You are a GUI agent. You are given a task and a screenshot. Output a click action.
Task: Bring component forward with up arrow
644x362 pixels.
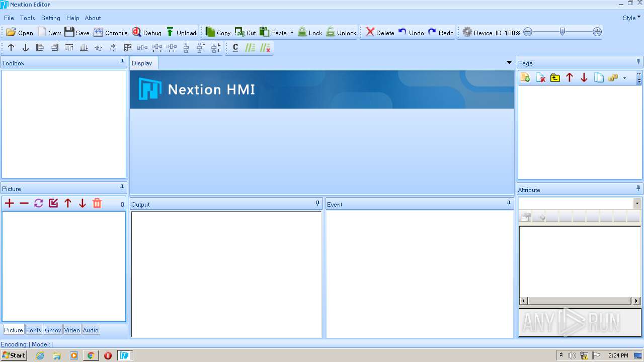[11, 48]
